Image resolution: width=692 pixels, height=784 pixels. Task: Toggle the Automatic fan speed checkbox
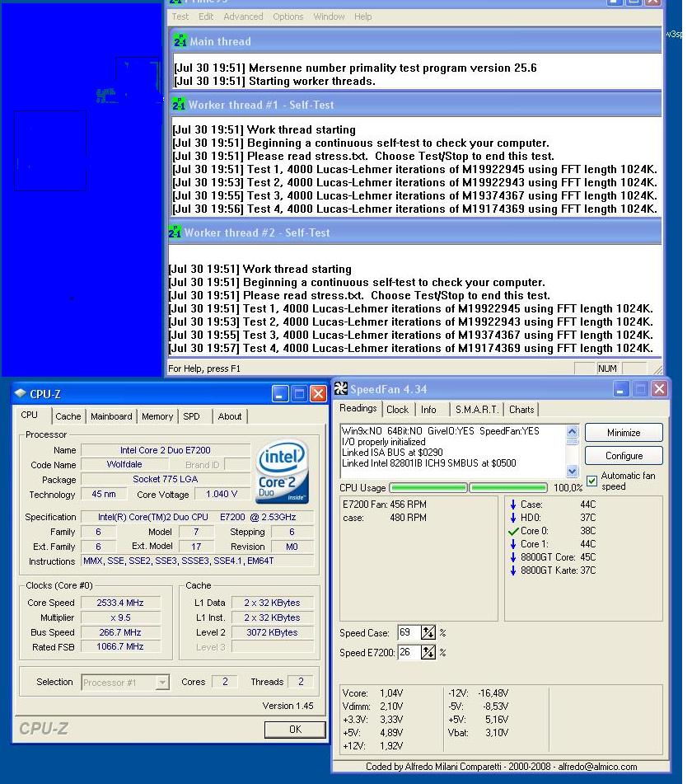(x=592, y=481)
